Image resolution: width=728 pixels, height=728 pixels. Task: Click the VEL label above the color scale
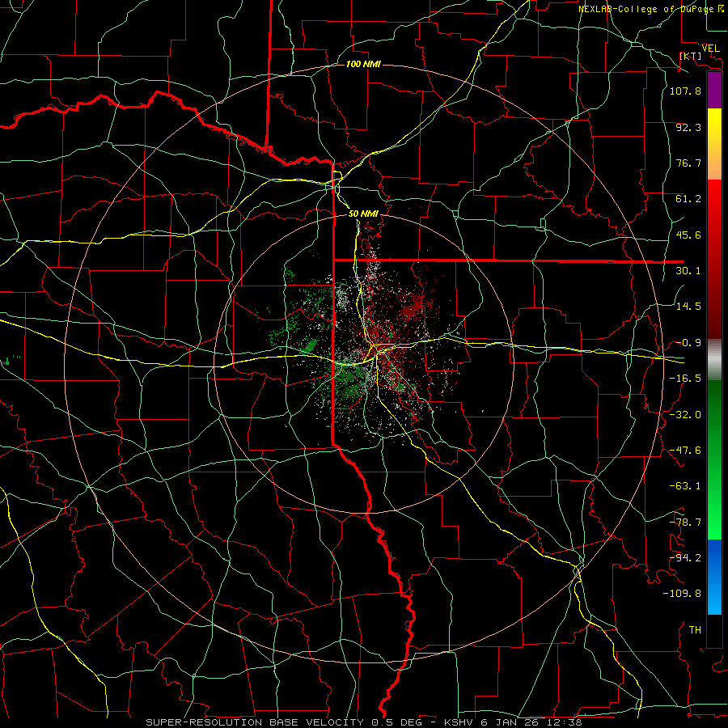tap(711, 49)
